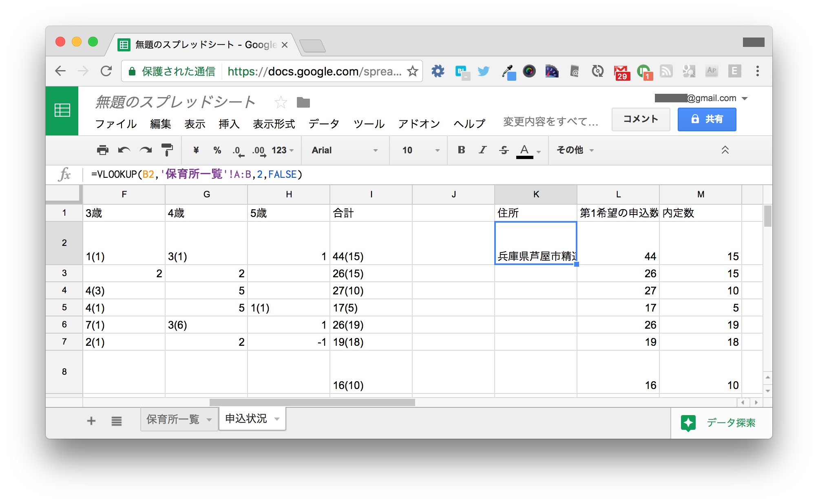Increase decimal places

259,151
